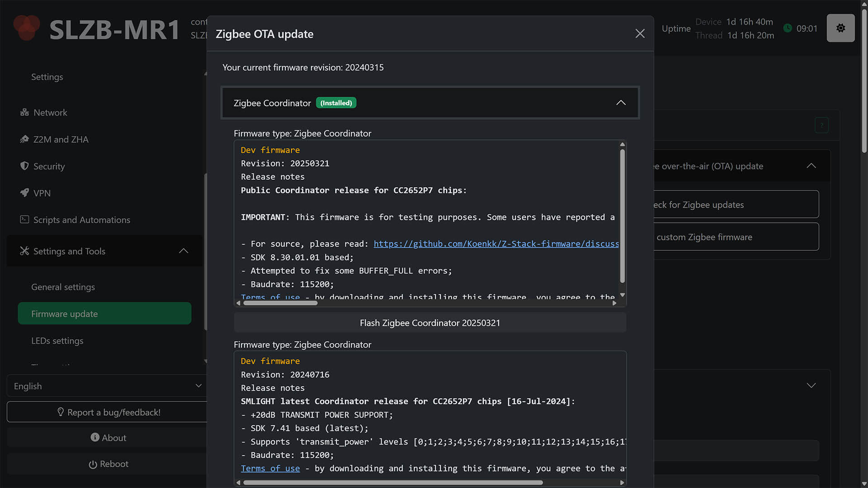This screenshot has height=488, width=868.
Task: Flash Zigbee Coordinator 20250321 firmware
Action: (x=430, y=323)
